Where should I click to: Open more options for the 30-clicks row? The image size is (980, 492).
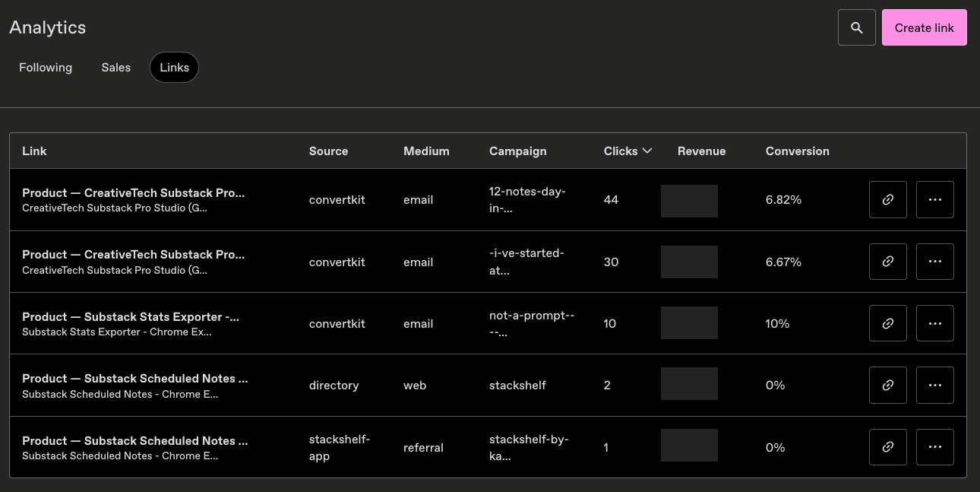(935, 262)
